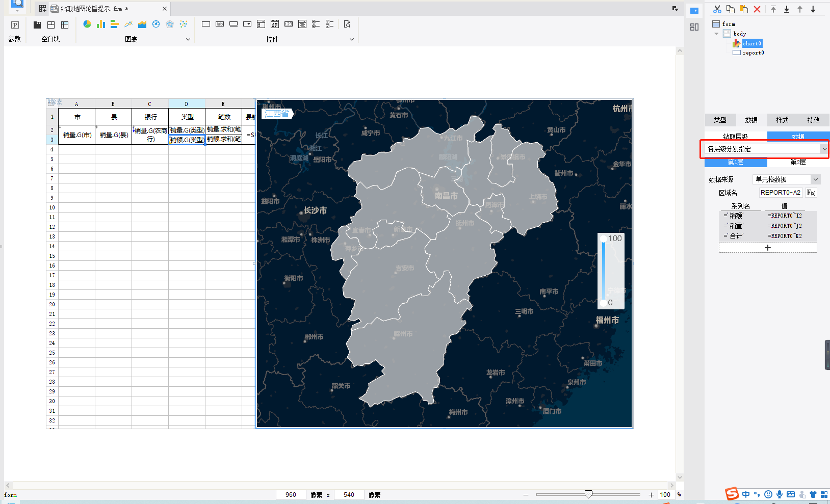Collapse the body tree node

click(x=717, y=34)
